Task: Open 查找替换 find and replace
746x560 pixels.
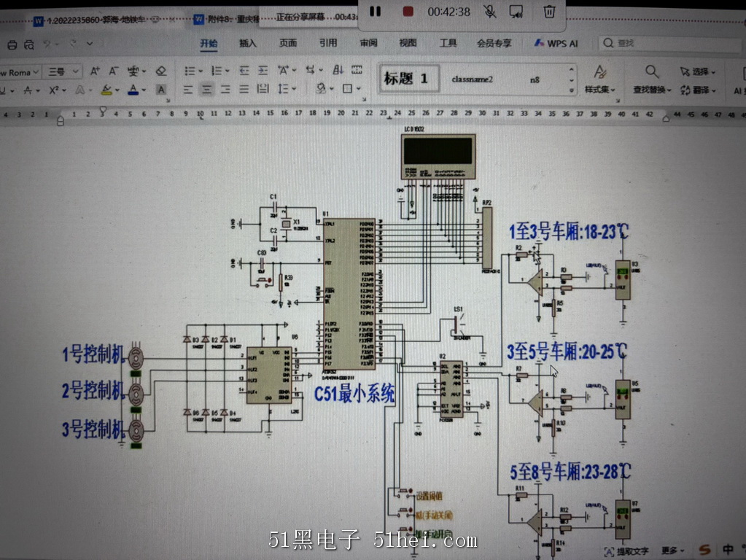Action: click(x=652, y=79)
